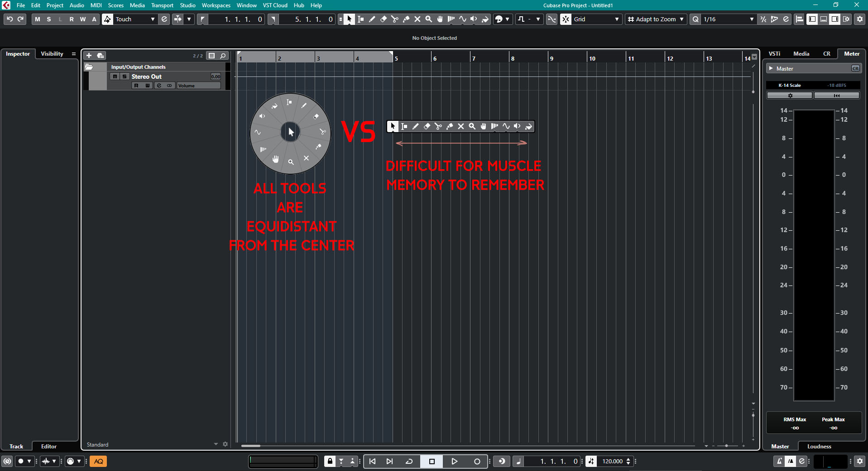Open the Touch automation mode dropdown
The image size is (868, 471).
[x=135, y=19]
